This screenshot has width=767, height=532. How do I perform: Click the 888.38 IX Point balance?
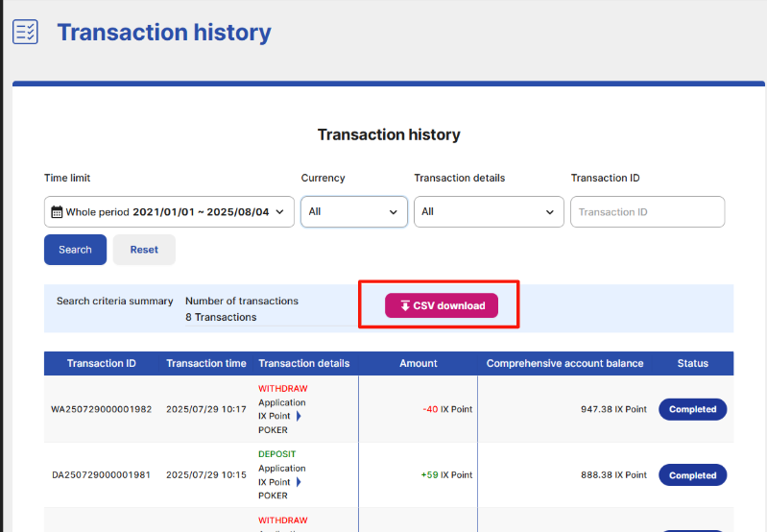click(x=613, y=474)
